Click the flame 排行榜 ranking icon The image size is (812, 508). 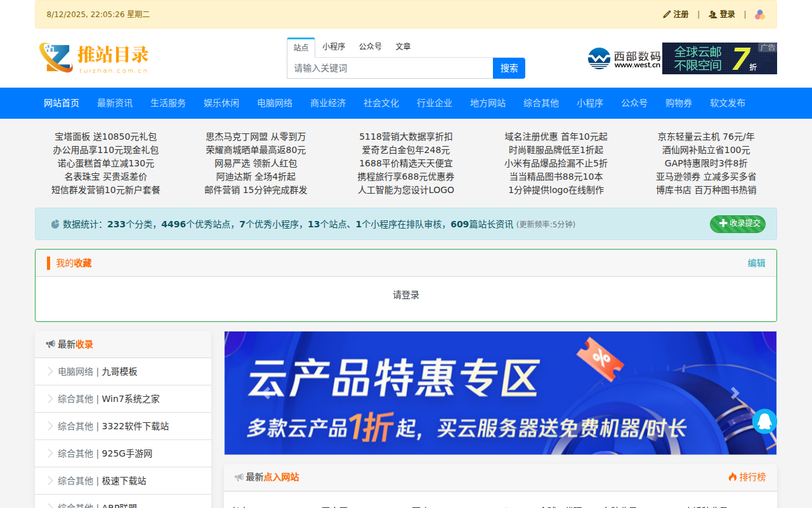point(733,477)
